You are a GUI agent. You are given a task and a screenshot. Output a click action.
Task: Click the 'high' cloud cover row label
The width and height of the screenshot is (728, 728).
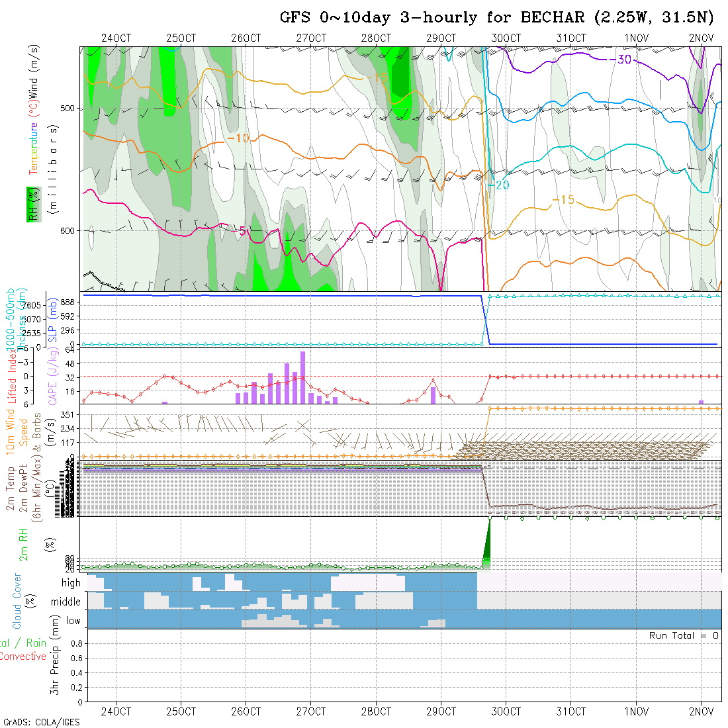tap(71, 583)
